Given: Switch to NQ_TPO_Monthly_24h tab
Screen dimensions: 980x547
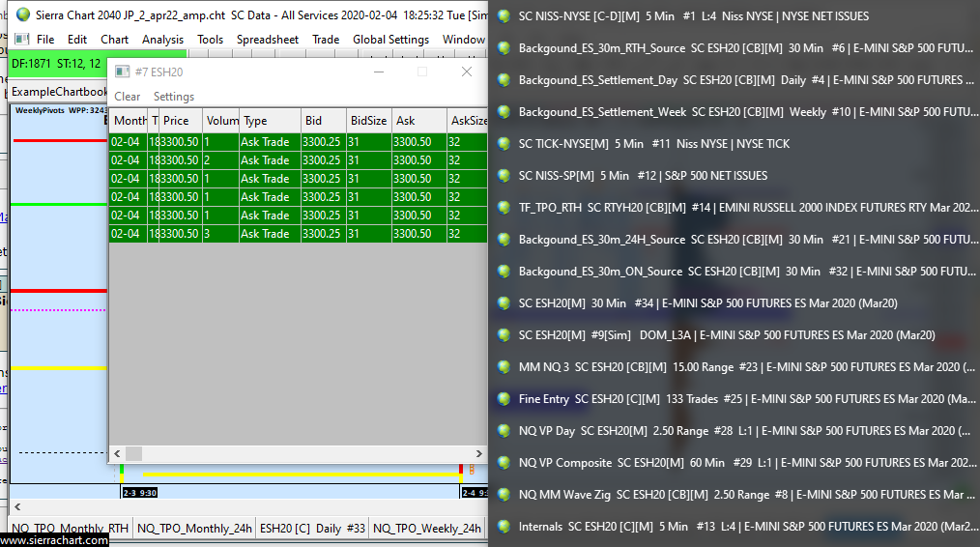Looking at the screenshot, I should (x=194, y=529).
